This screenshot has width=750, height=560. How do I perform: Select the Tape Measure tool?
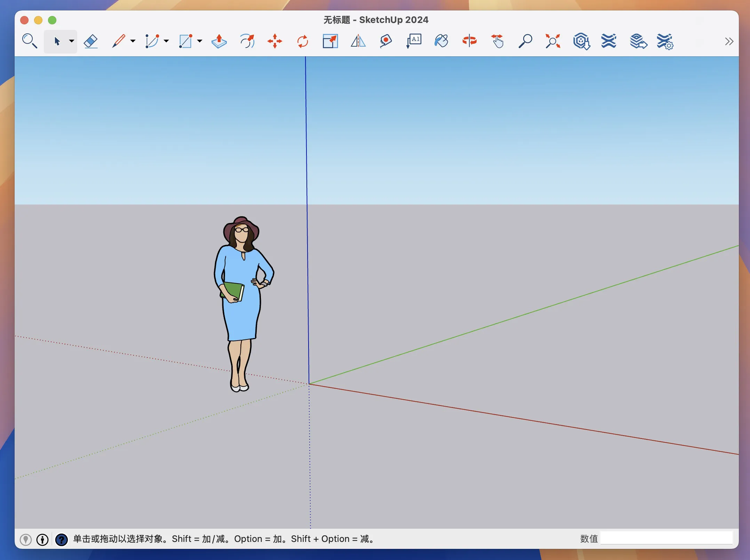point(386,41)
